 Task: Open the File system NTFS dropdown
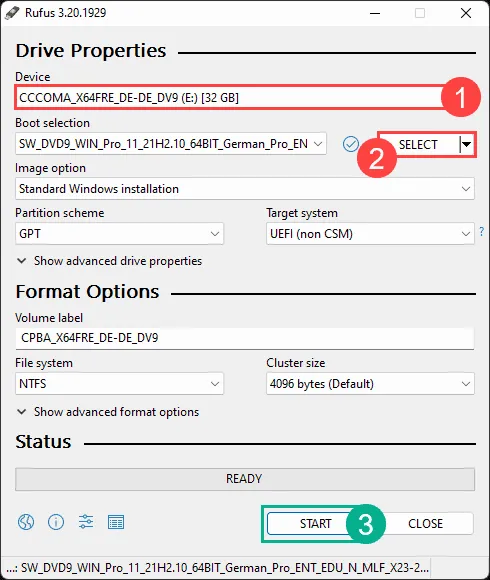point(119,384)
